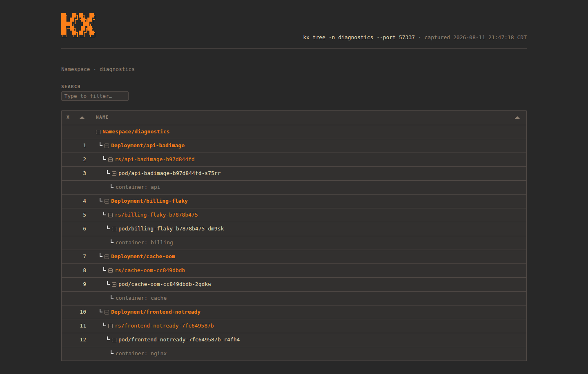Collapse pod/cache-oom-cc849dbdb-2qdkw
This screenshot has width=588, height=374.
coord(114,285)
